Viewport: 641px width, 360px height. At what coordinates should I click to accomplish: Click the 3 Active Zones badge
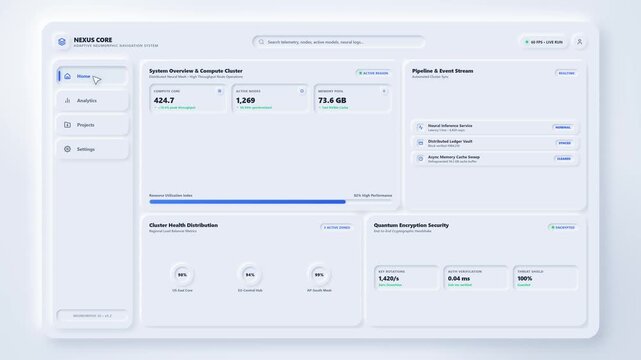click(336, 228)
